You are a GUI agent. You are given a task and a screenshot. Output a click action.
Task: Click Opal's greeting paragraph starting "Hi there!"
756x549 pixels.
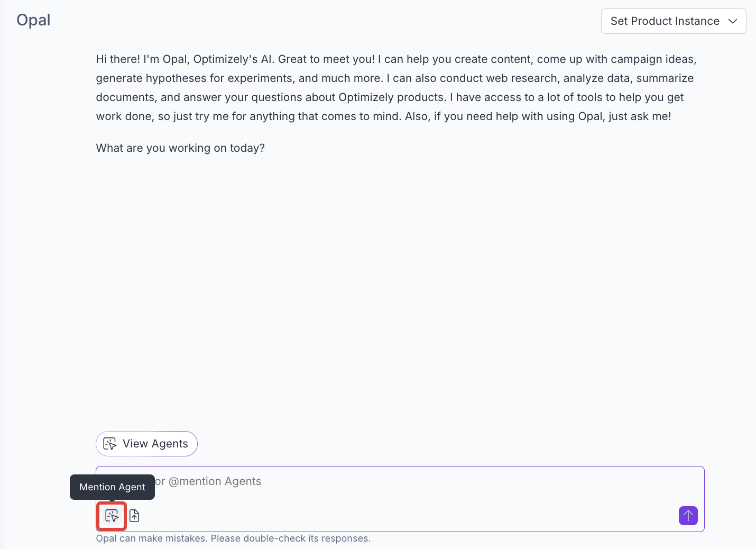pos(395,88)
